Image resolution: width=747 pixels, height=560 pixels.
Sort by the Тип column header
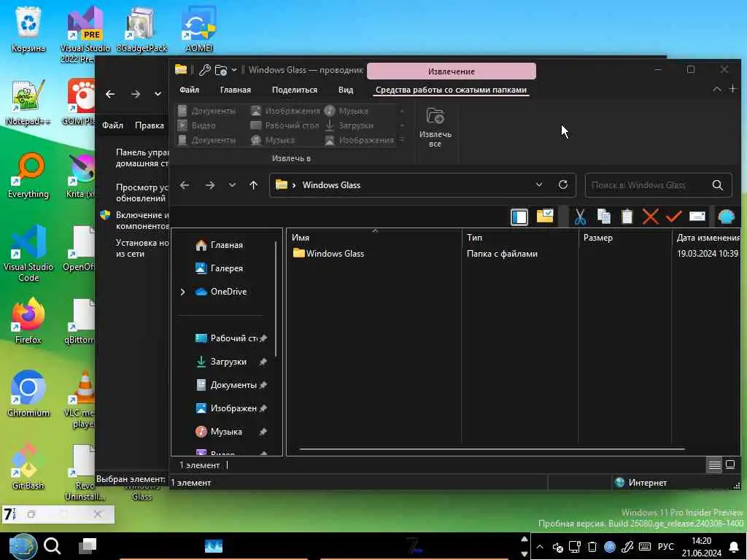pyautogui.click(x=519, y=237)
